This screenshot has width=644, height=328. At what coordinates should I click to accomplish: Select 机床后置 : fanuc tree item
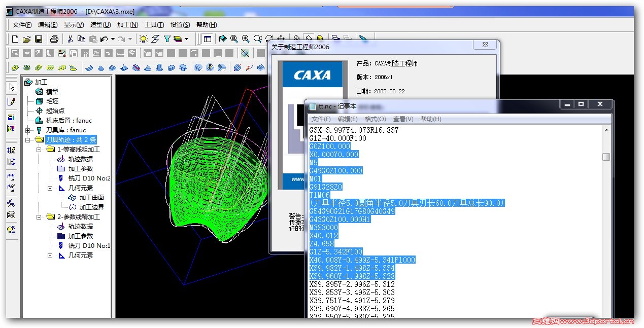point(69,121)
